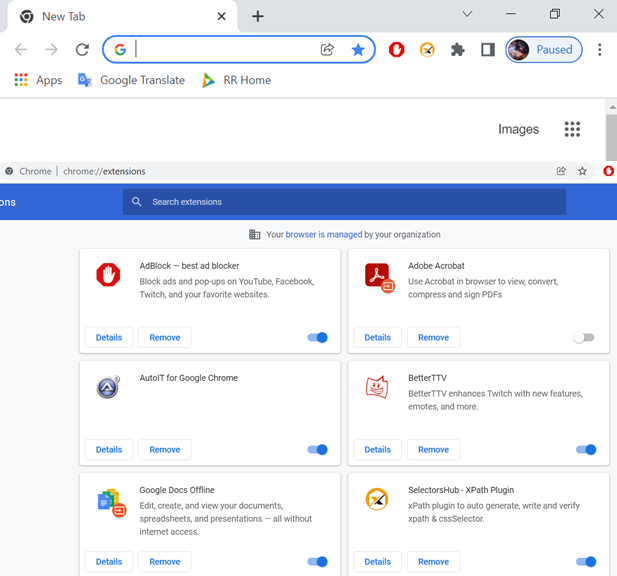Open a new tab with the plus button

[x=257, y=16]
